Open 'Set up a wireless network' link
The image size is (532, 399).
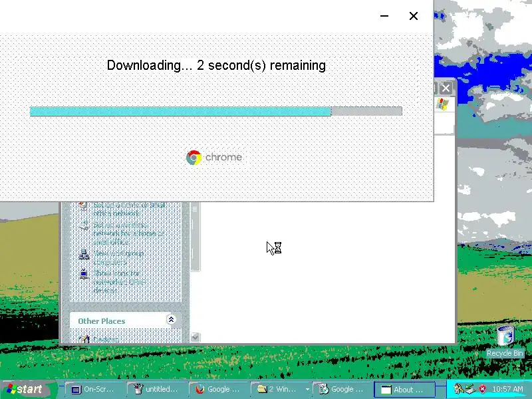coord(128,233)
